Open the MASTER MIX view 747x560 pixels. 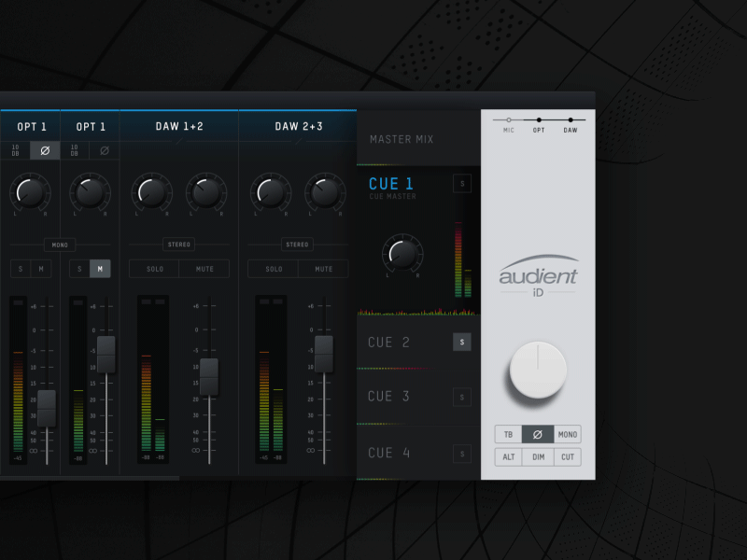point(418,139)
